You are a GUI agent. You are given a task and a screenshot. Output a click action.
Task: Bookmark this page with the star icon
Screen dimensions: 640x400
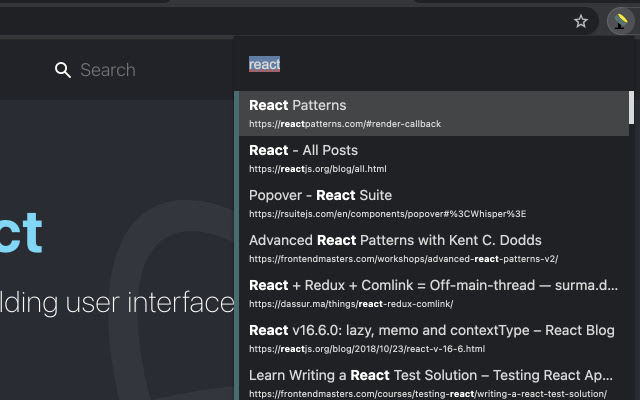click(x=580, y=21)
